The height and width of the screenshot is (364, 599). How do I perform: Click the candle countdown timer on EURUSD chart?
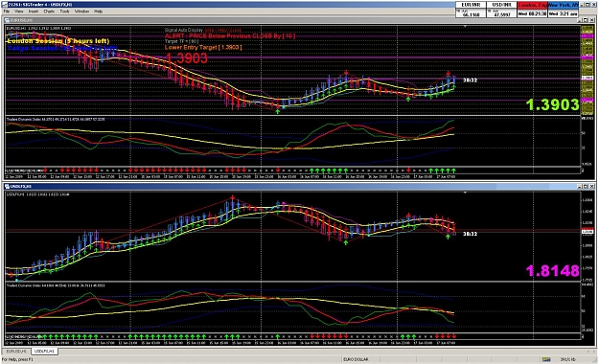coord(470,80)
